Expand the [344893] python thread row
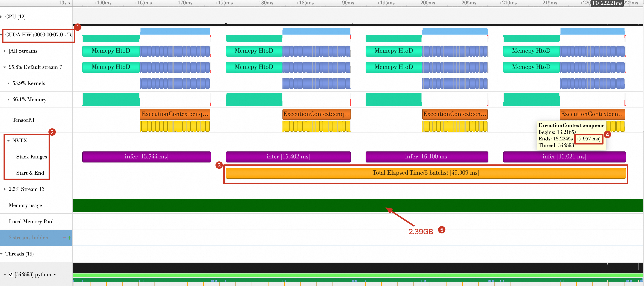 (5, 274)
